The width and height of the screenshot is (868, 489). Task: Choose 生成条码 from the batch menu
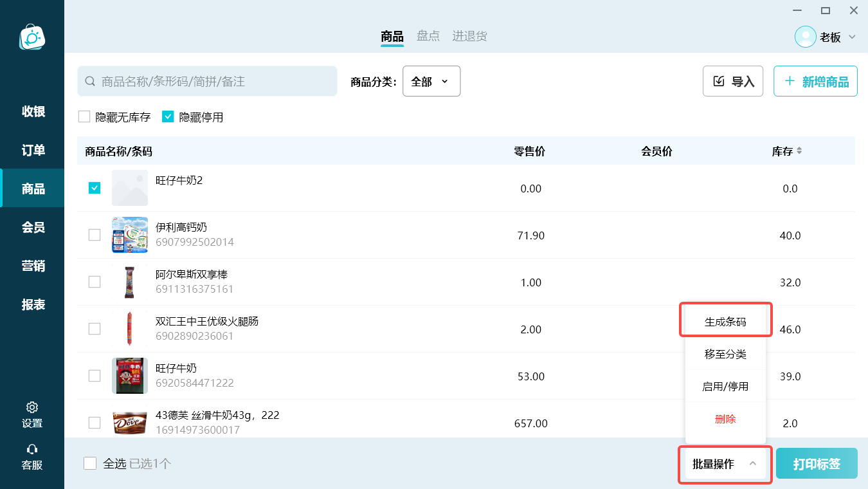(x=725, y=322)
